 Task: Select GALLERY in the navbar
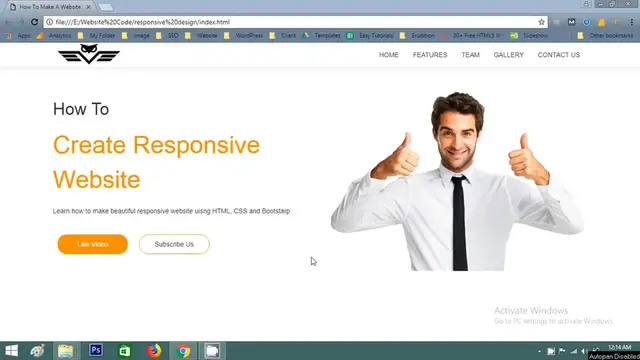pos(509,55)
